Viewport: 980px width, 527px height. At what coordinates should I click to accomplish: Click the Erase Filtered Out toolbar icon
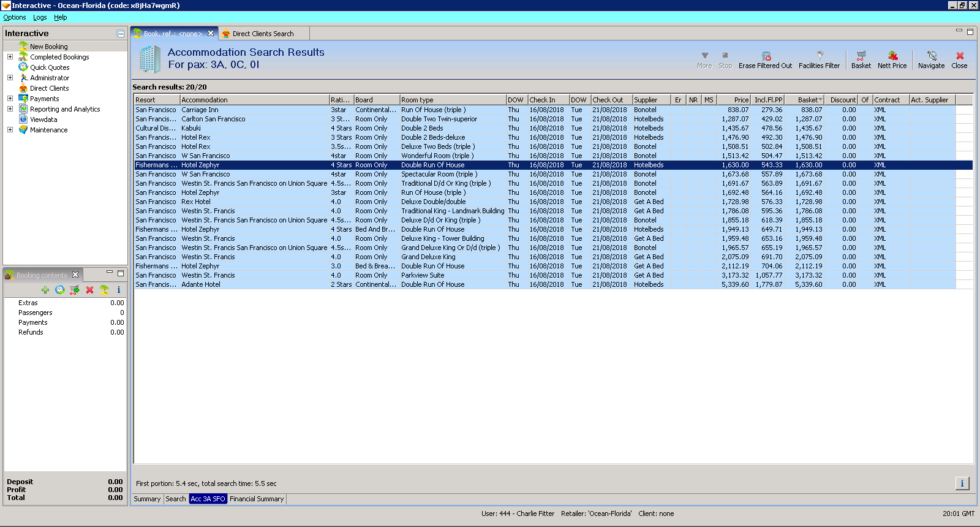[765, 60]
